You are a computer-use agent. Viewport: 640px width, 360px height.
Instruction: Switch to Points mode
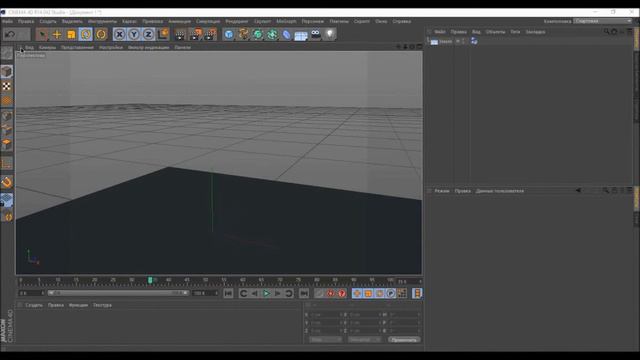7,116
